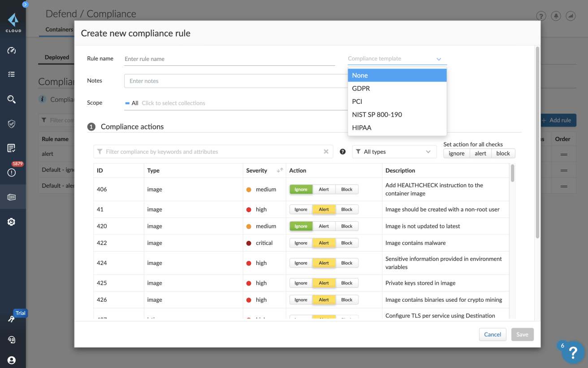Open the Radar dashboard icon in sidebar

[x=12, y=51]
